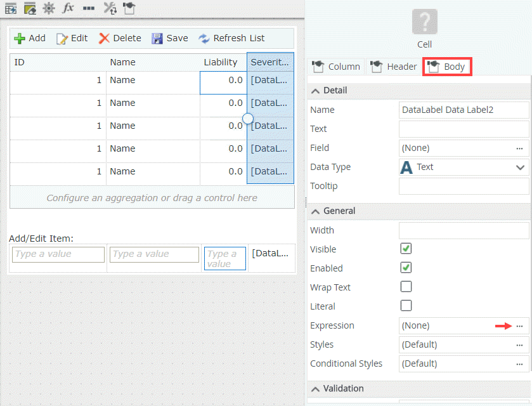Switch to the Header tab
This screenshot has width=532, height=406.
(394, 67)
